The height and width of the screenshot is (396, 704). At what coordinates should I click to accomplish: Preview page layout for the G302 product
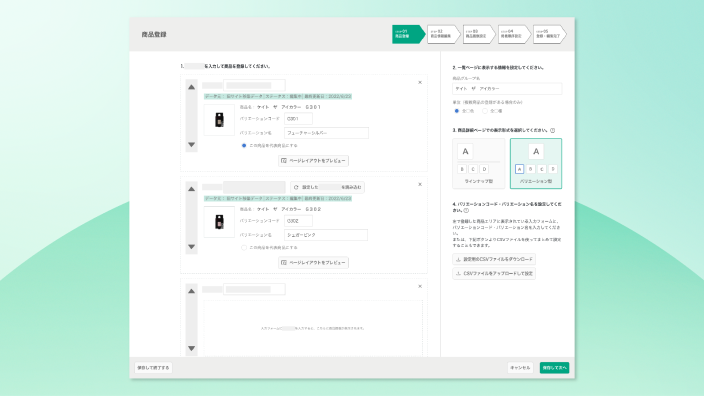(x=313, y=263)
